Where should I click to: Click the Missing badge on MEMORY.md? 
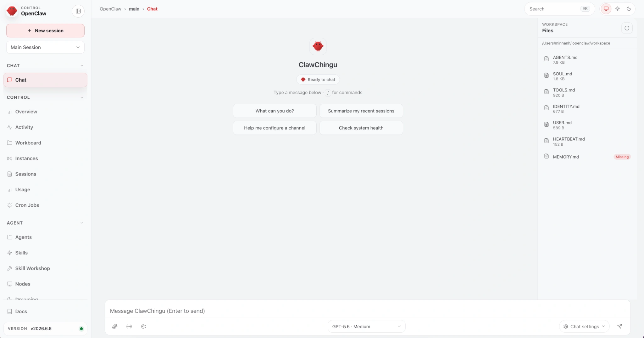coord(622,157)
